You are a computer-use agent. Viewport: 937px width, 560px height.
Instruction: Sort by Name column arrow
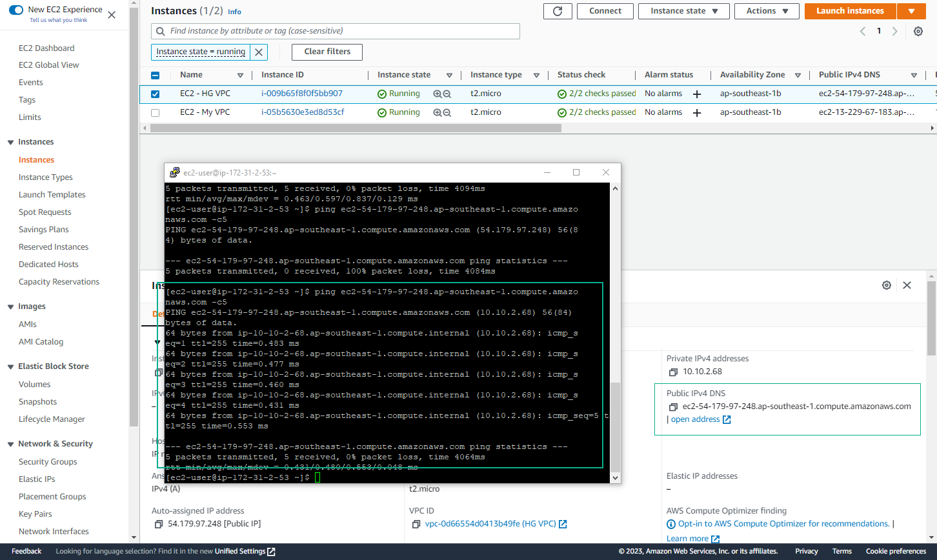240,75
